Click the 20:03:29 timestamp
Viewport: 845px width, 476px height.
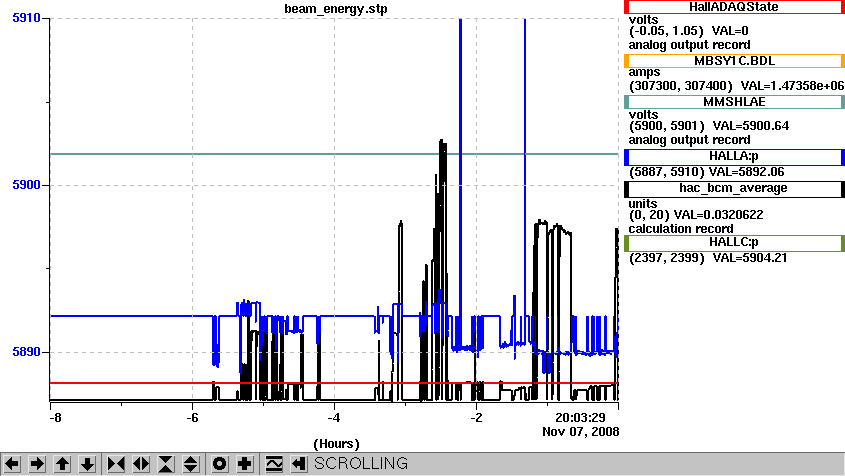(580, 418)
